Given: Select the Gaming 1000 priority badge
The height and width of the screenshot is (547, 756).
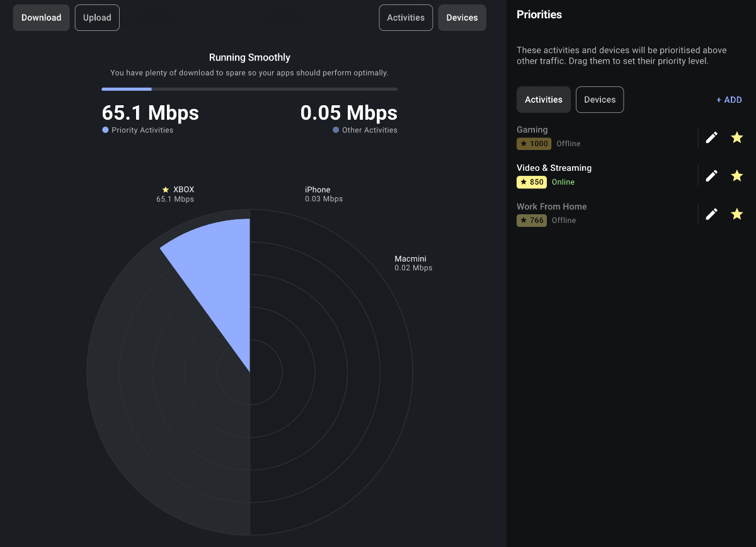Looking at the screenshot, I should click(x=534, y=144).
